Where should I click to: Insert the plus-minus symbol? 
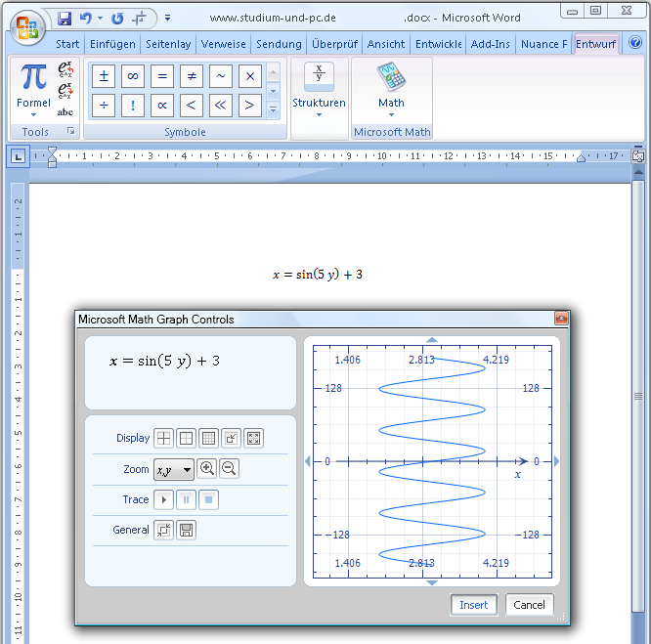tap(104, 76)
